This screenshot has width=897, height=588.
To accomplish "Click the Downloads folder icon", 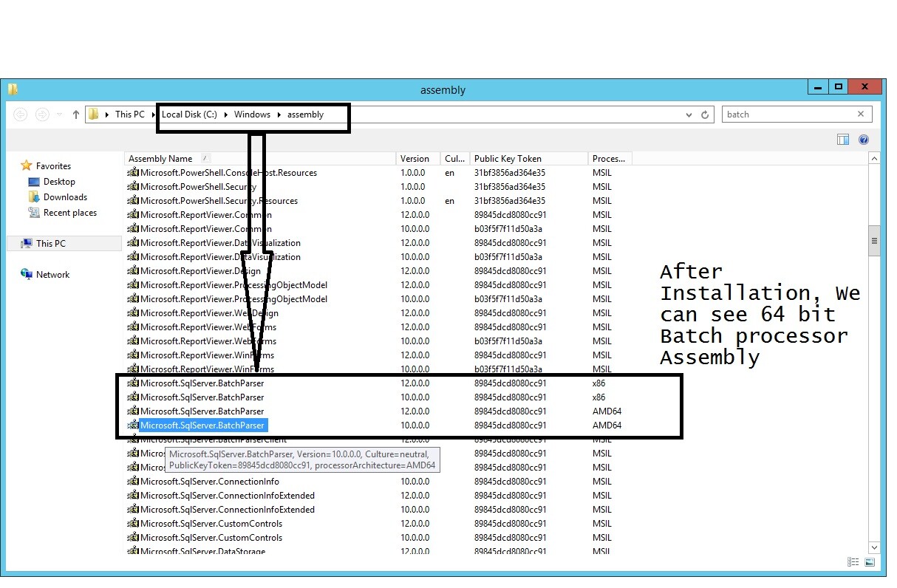I will click(x=33, y=197).
